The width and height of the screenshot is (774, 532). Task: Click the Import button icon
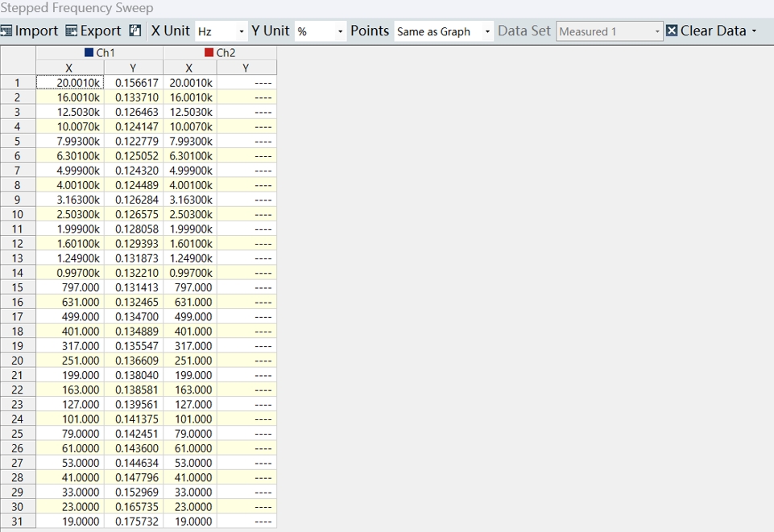pos(6,31)
